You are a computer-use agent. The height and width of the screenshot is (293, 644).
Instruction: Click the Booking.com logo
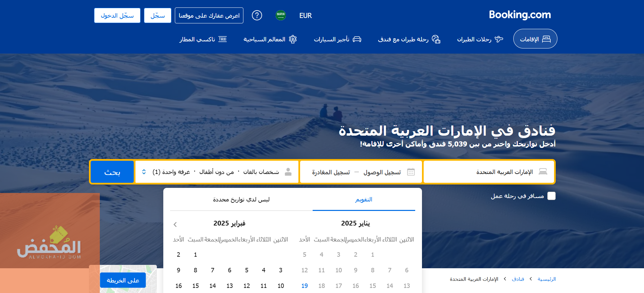click(519, 15)
